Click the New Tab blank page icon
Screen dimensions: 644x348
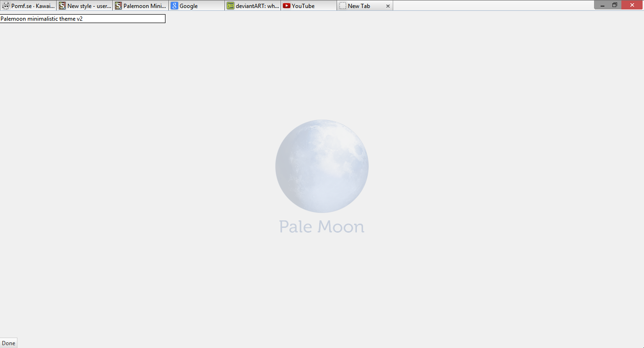(x=343, y=6)
